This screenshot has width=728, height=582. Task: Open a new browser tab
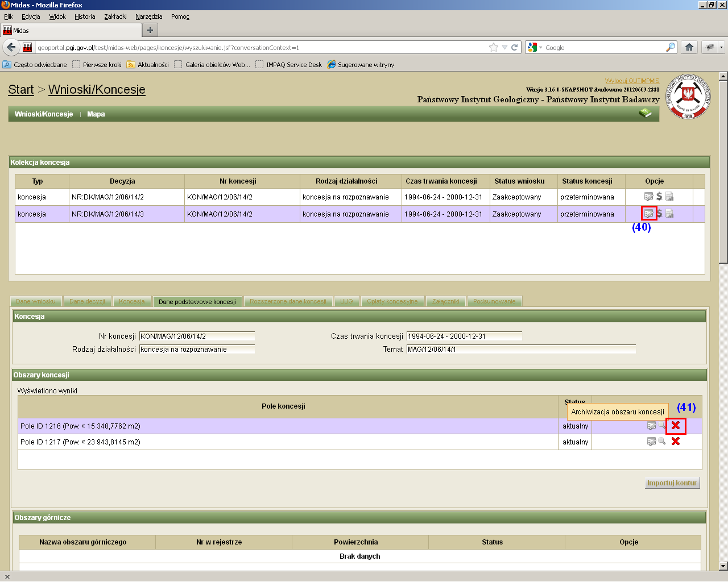150,30
